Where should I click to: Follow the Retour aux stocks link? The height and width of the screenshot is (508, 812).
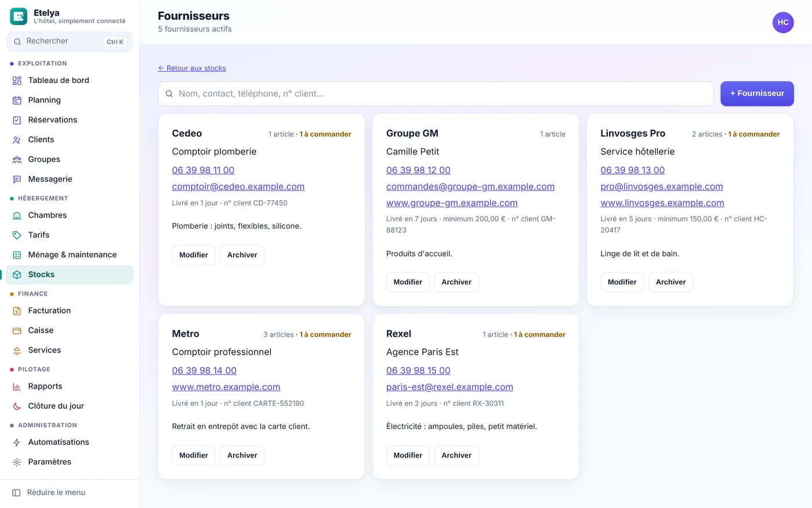click(x=192, y=68)
